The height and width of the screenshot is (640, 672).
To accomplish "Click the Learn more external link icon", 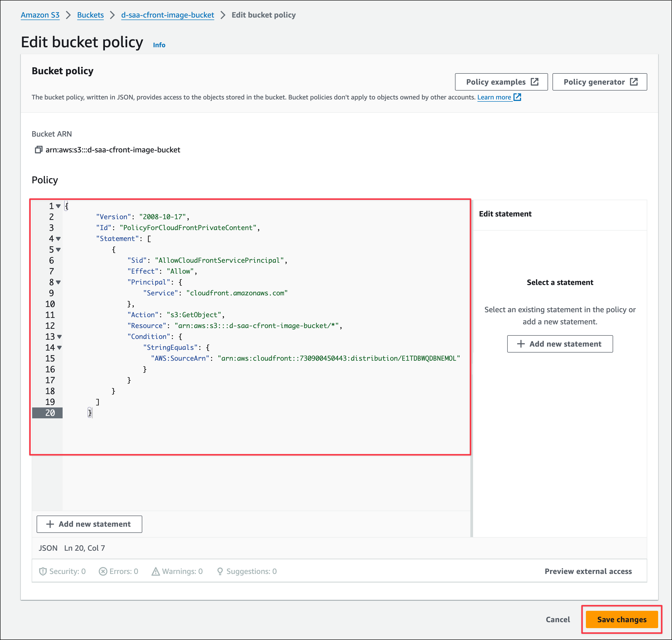I will coord(517,97).
